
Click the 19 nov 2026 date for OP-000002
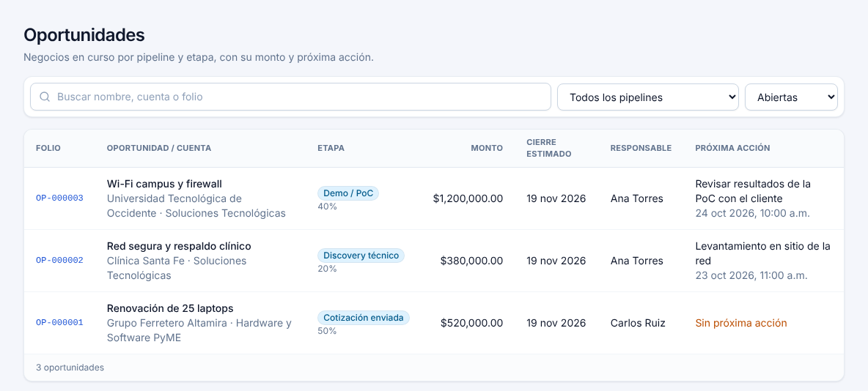(x=556, y=261)
